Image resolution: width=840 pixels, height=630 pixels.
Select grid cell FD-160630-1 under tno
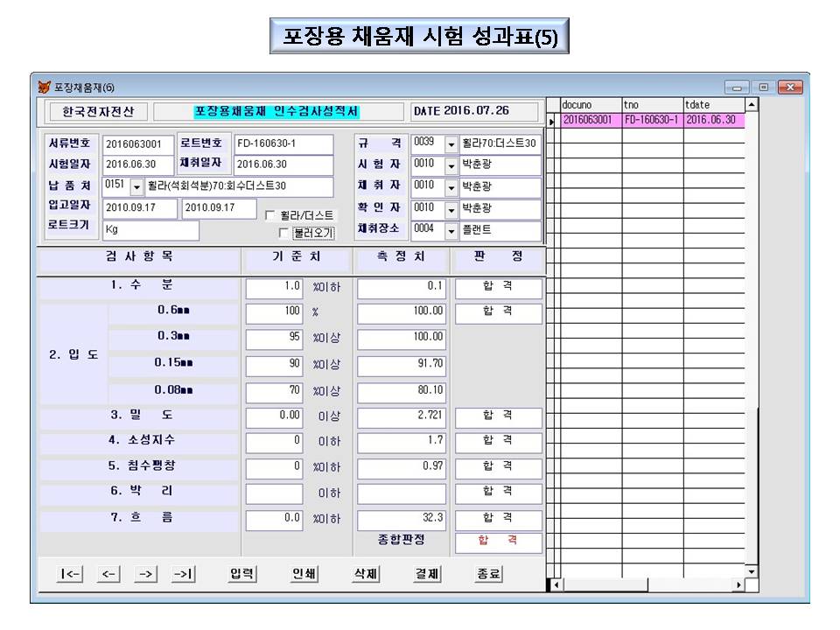coord(653,120)
